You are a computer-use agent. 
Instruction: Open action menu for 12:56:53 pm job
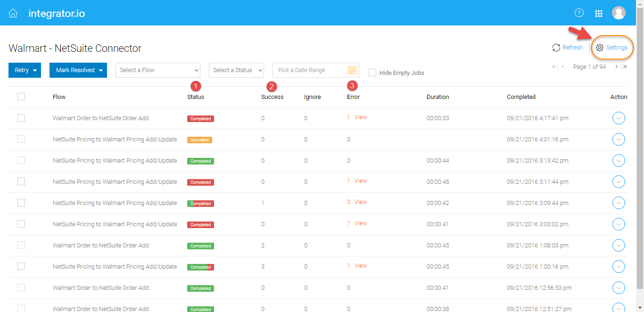[x=619, y=288]
